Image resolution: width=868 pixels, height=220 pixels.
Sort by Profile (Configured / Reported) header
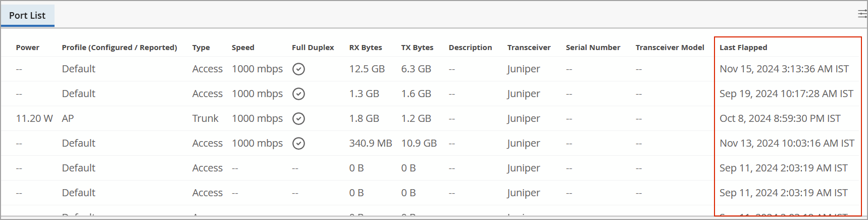[x=119, y=48]
